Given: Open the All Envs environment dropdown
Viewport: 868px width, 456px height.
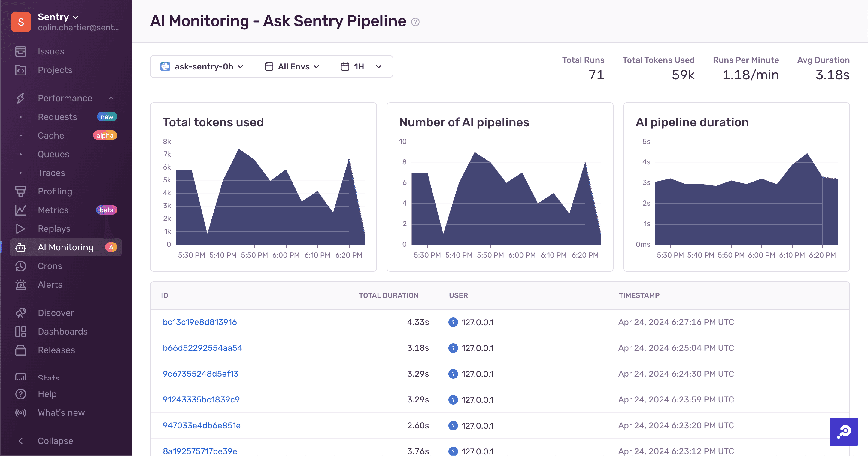Looking at the screenshot, I should [x=292, y=66].
